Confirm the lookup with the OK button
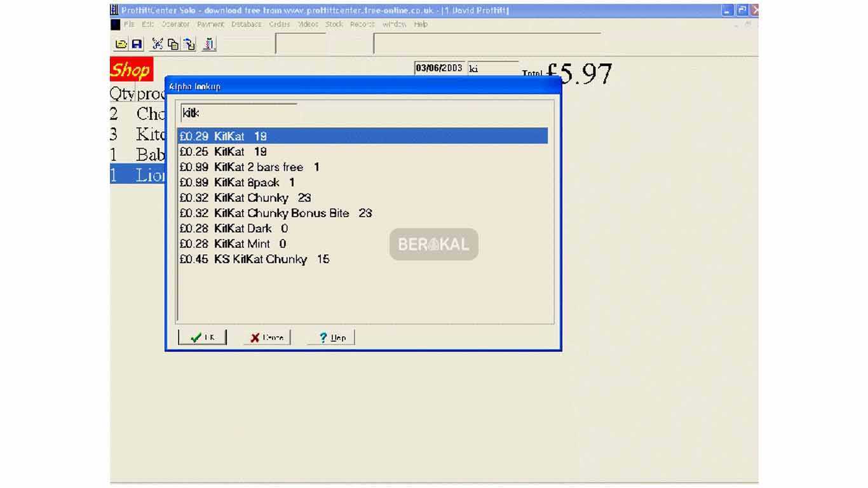Viewport: 868px width, 488px height. pos(202,337)
